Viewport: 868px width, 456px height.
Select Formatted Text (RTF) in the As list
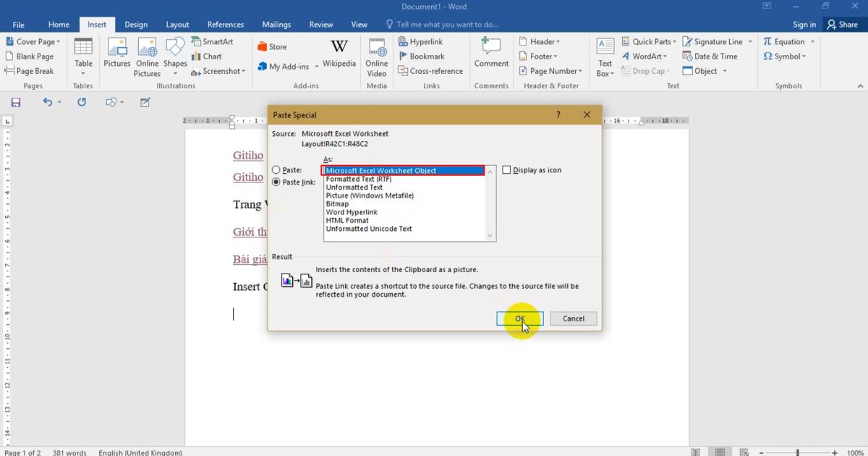359,179
